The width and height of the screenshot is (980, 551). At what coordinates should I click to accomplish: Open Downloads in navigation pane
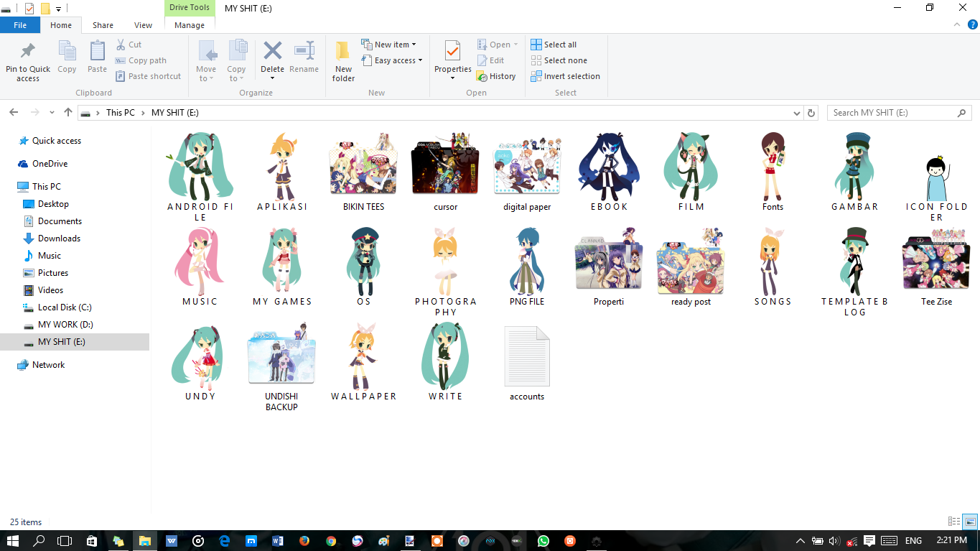coord(59,239)
